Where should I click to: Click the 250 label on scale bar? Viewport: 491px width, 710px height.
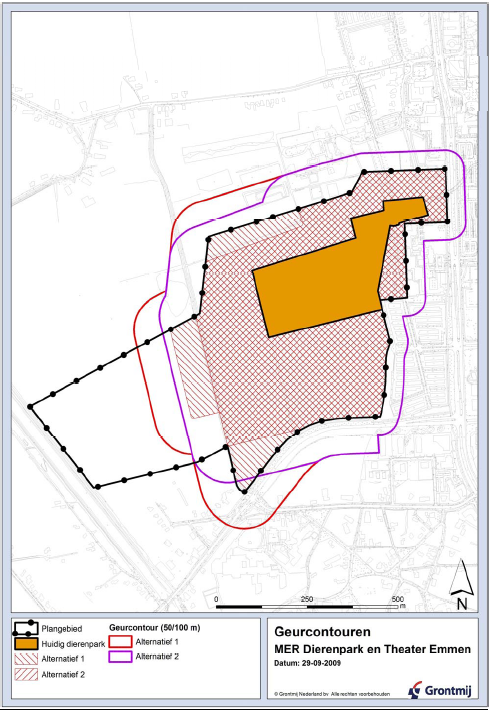click(307, 599)
